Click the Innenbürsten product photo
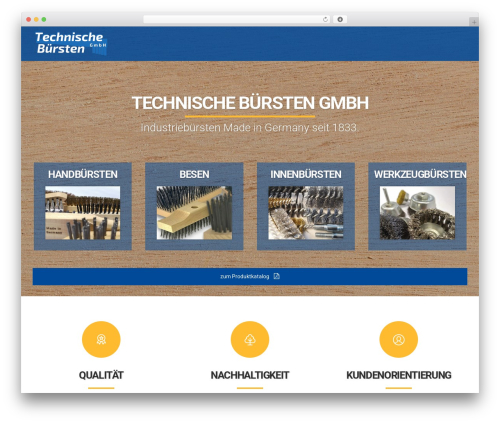Viewport: 500px width, 423px height. [306, 213]
